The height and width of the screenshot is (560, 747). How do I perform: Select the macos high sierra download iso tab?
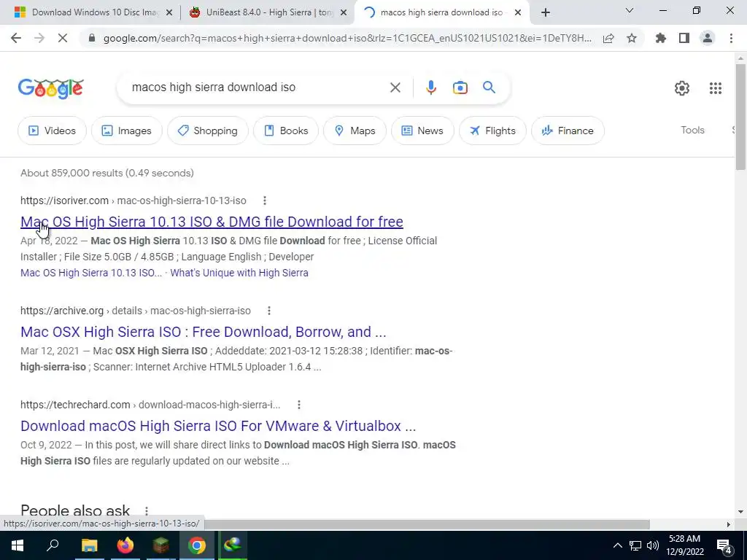441,12
